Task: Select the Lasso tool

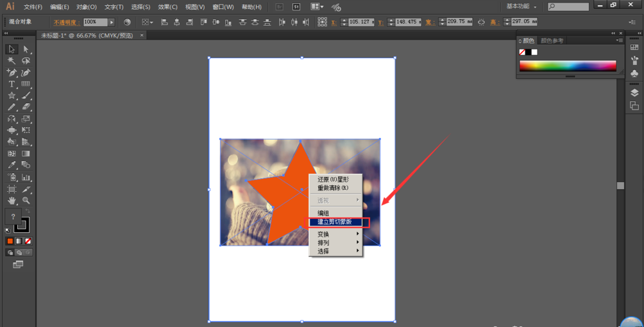Action: coord(26,61)
